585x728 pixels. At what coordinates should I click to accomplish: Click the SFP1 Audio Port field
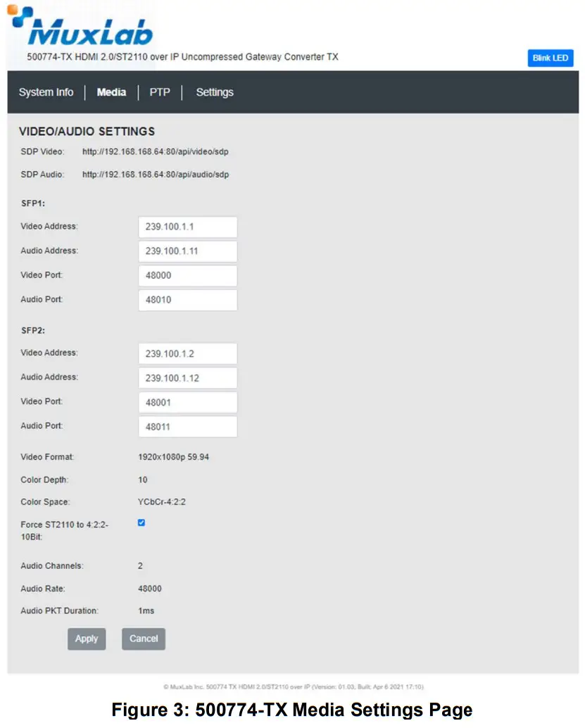[187, 299]
